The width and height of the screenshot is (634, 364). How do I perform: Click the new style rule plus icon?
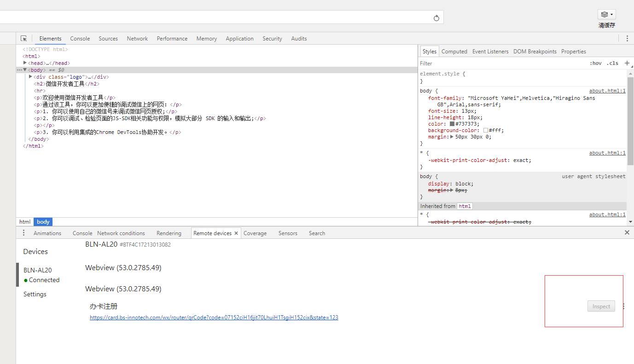click(x=627, y=63)
